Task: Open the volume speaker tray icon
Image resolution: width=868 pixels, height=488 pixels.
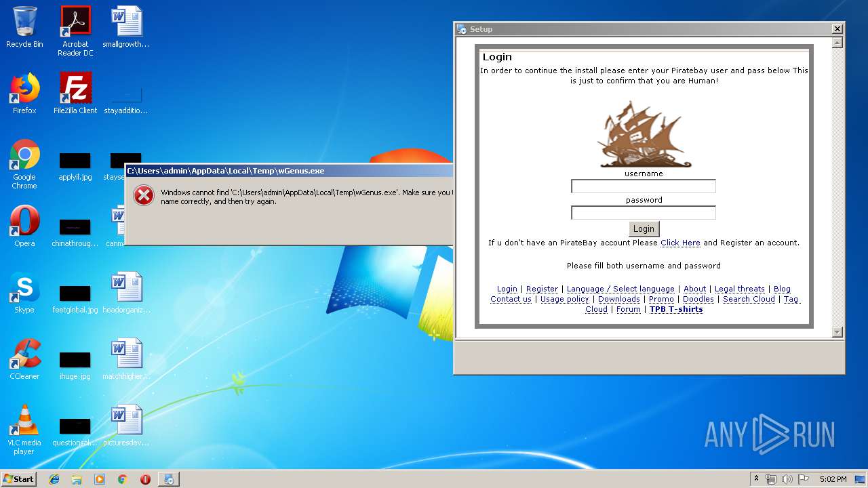Action: (x=787, y=479)
